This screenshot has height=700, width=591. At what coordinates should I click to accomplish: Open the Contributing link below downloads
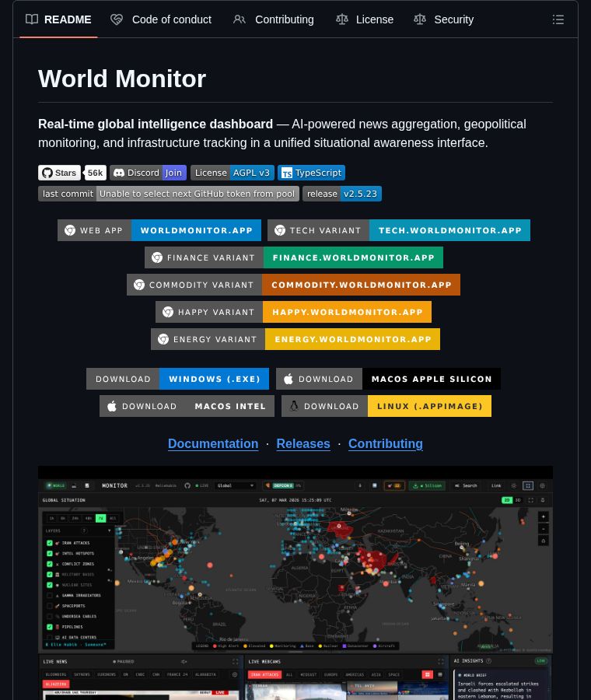386,444
